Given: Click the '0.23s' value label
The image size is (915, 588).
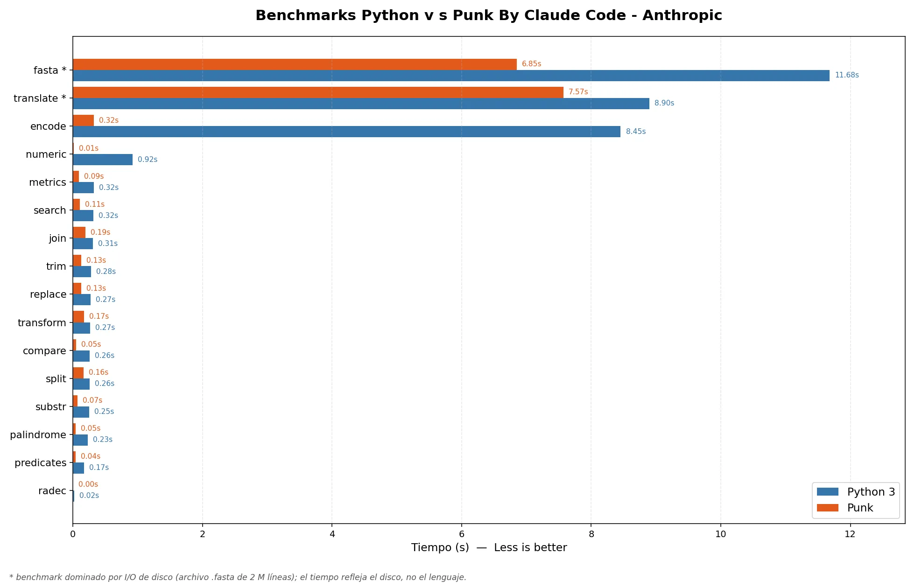Looking at the screenshot, I should pyautogui.click(x=103, y=440).
